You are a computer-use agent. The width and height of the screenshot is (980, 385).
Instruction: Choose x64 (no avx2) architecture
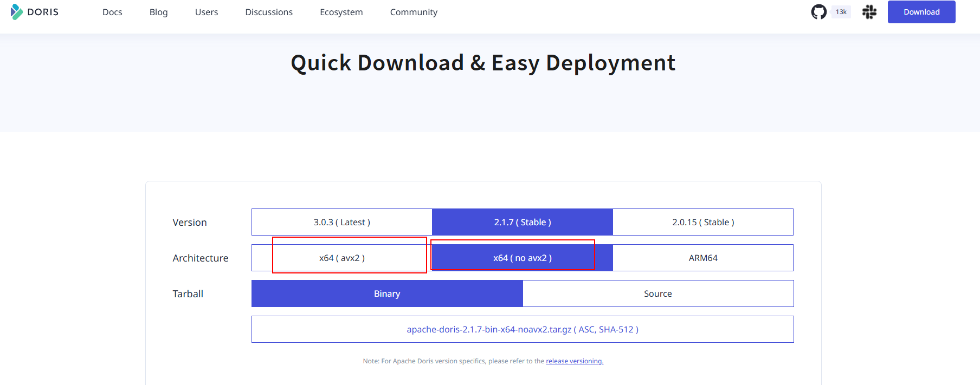tap(523, 258)
